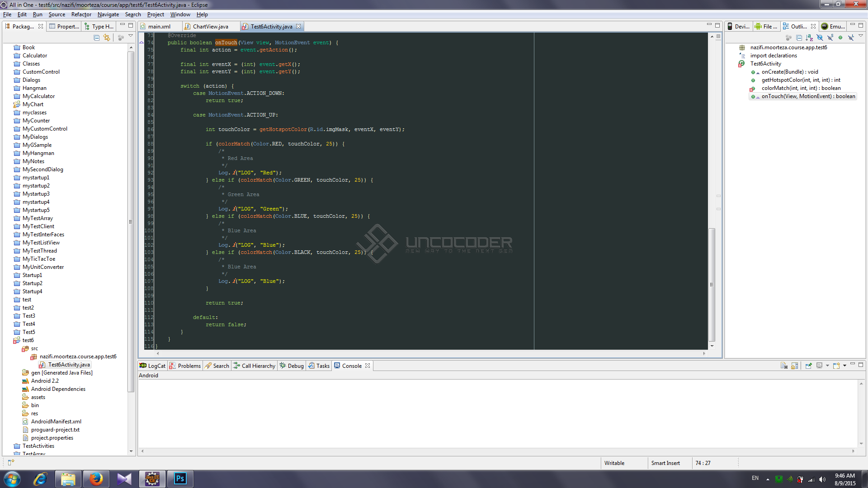
Task: Switch to the main.xml editor tab
Action: pos(159,27)
